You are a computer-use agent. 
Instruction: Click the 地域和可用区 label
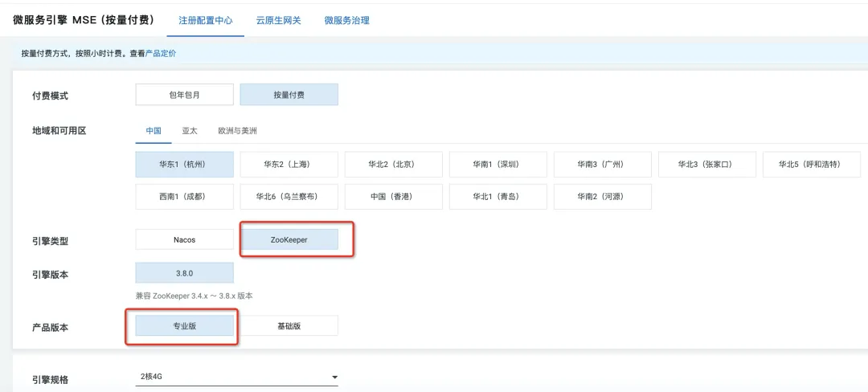point(59,131)
